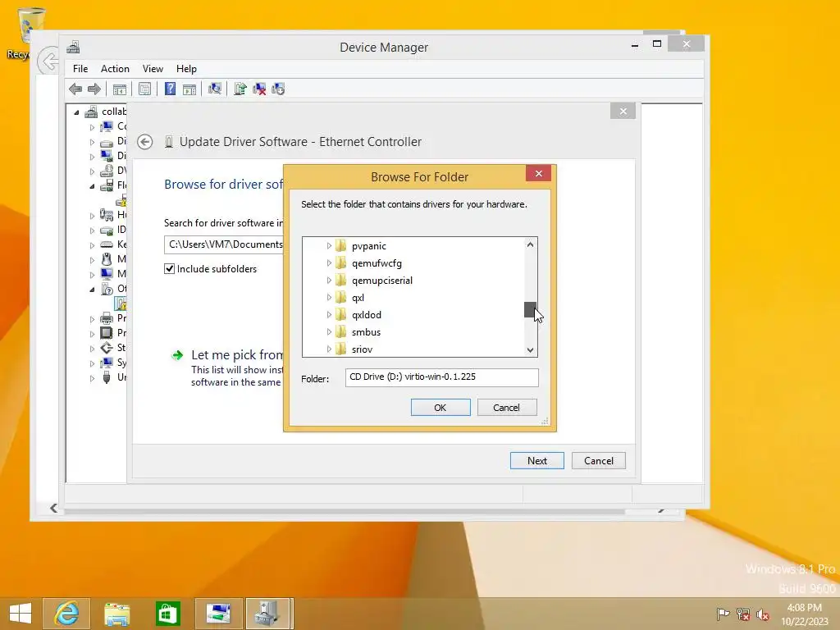The image size is (840, 630).
Task: Click the back arrow in Update Driver Software wizard
Action: click(144, 142)
